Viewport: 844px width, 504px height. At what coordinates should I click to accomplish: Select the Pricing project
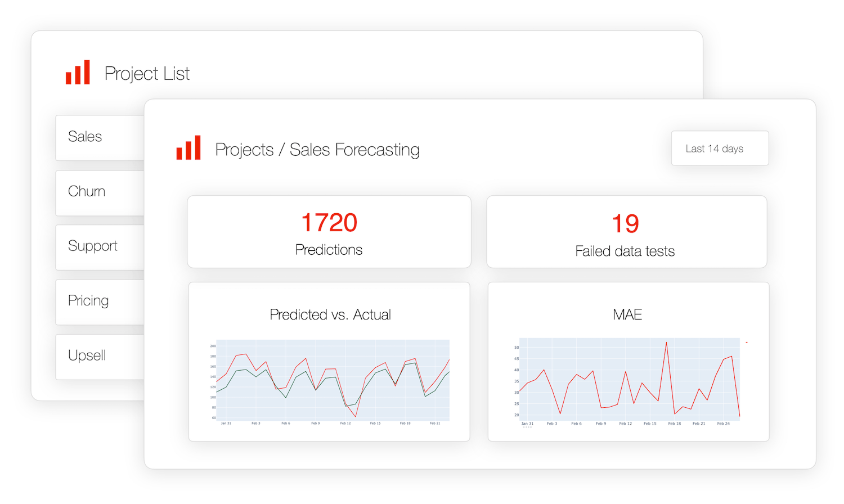coord(90,300)
